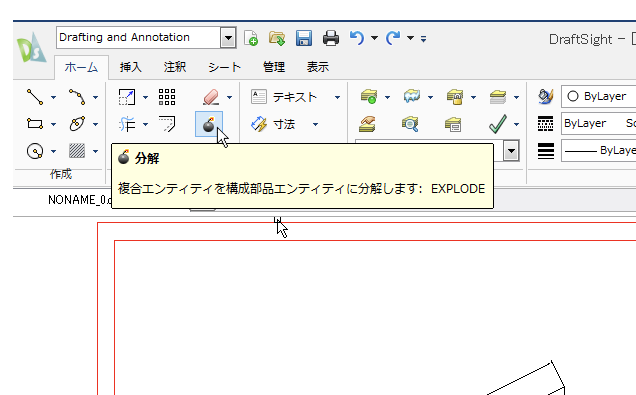
Task: Customize the quick access toolbar
Action: coord(423,39)
